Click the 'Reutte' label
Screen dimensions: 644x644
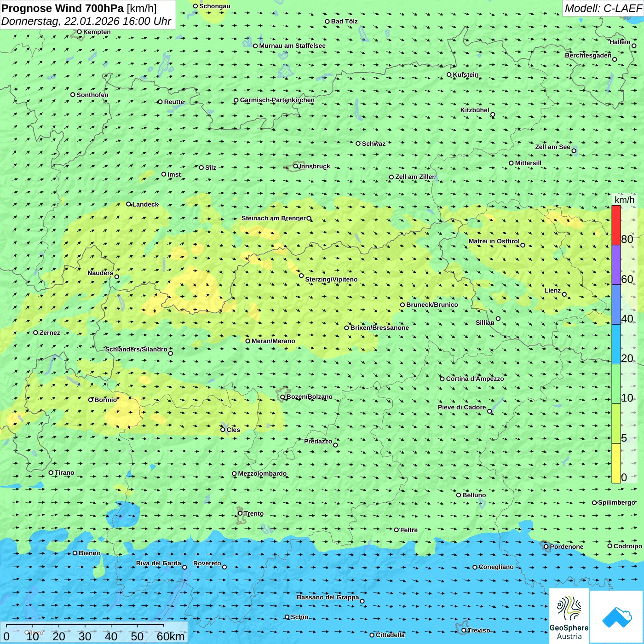pos(174,102)
